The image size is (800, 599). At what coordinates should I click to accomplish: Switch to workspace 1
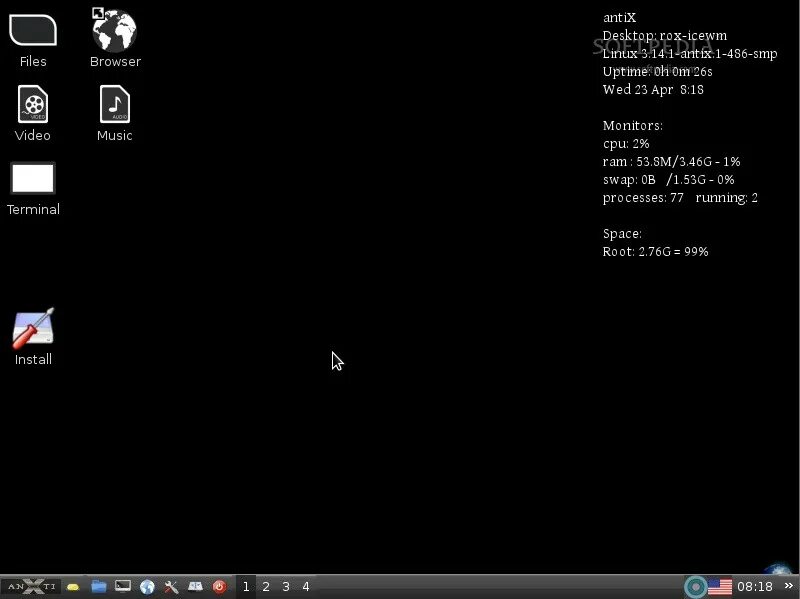(x=246, y=587)
